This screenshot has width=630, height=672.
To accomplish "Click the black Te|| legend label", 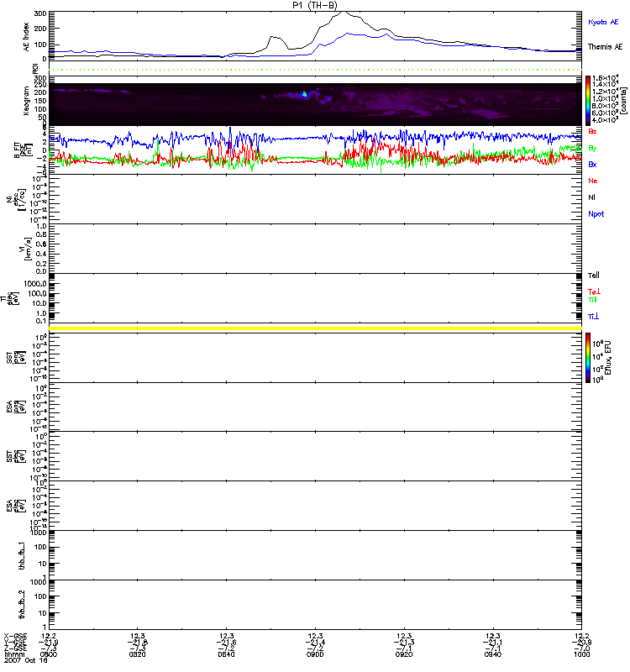I will click(x=594, y=276).
